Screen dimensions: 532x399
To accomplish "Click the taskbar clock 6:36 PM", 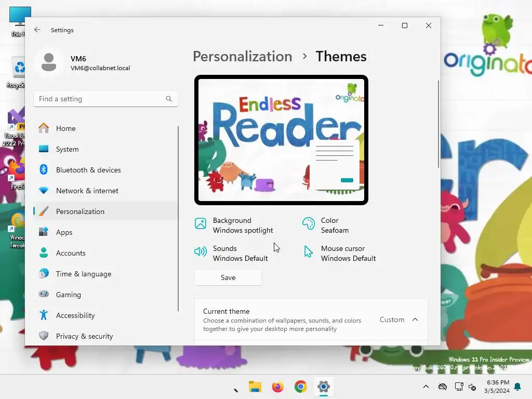I will pyautogui.click(x=498, y=387).
